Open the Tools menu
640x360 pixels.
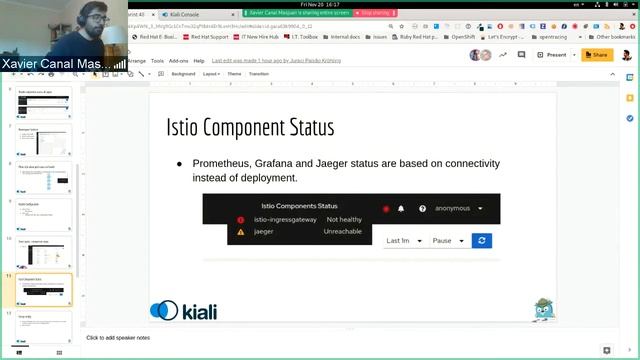[157, 61]
